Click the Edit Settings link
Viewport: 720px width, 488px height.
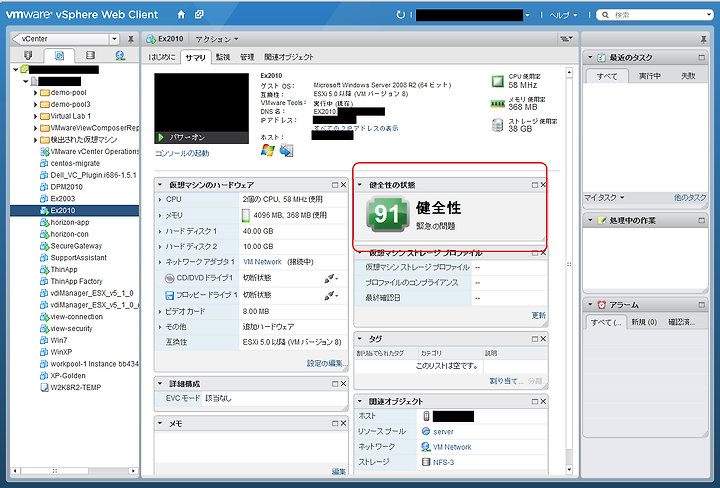[x=326, y=363]
